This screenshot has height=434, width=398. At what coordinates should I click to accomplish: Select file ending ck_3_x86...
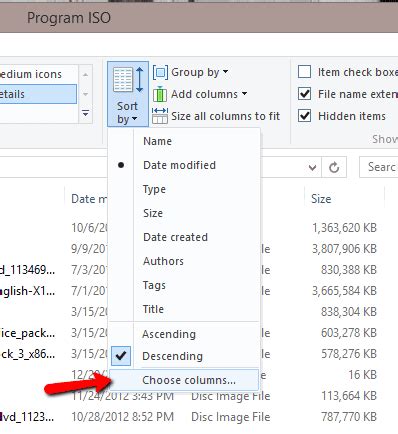coord(27,354)
